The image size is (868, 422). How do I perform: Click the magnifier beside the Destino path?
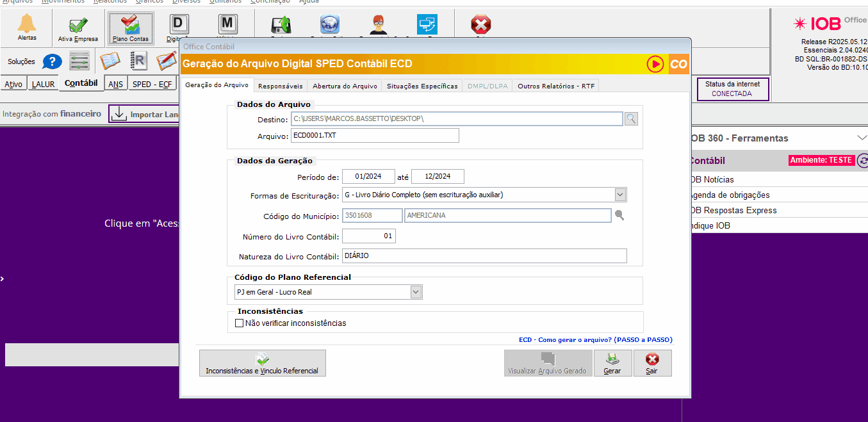(x=631, y=118)
